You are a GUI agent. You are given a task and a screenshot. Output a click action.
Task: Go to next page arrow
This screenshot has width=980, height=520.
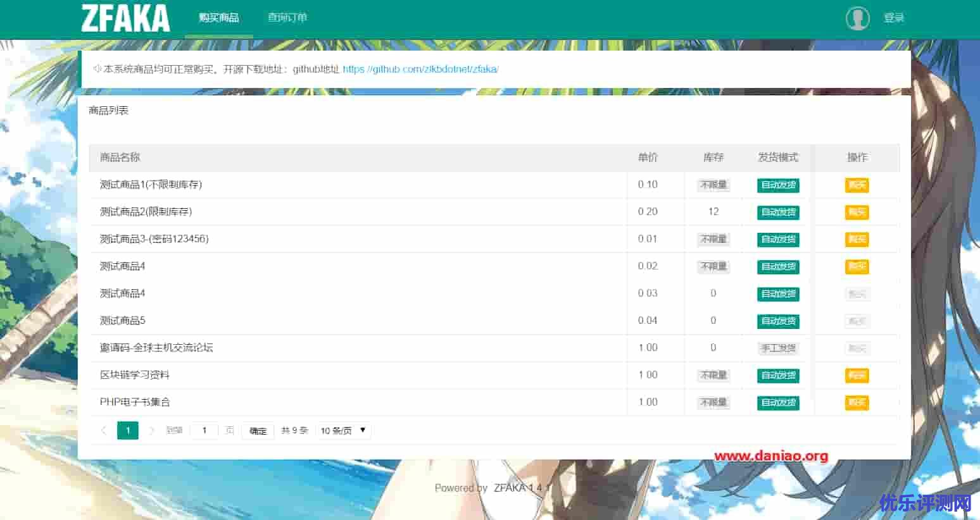[151, 430]
